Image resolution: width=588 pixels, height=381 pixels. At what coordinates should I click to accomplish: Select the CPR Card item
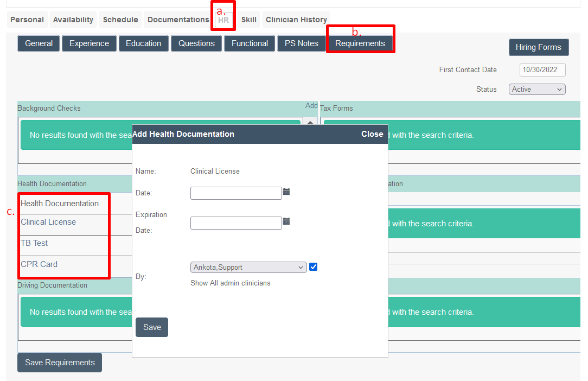(x=39, y=264)
